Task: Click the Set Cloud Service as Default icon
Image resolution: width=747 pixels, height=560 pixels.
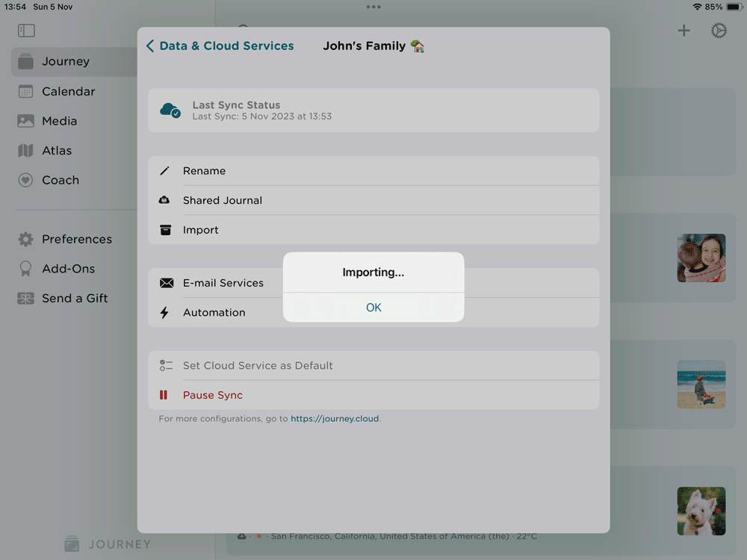Action: coord(165,365)
